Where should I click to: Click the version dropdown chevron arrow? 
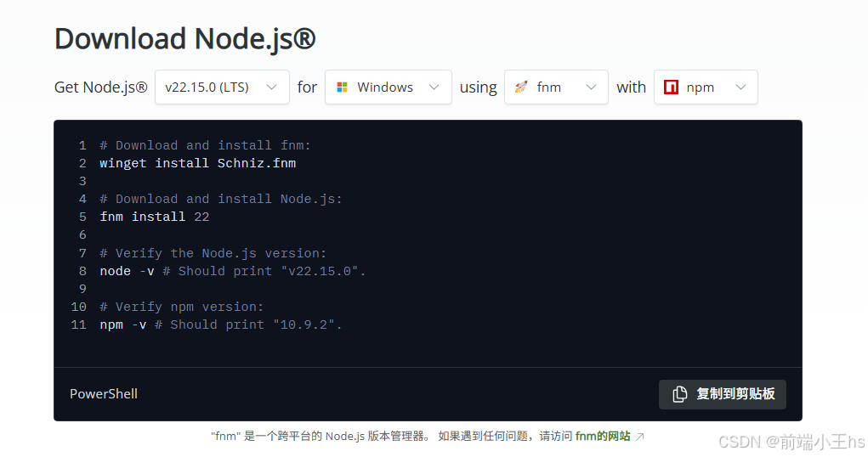pos(271,87)
